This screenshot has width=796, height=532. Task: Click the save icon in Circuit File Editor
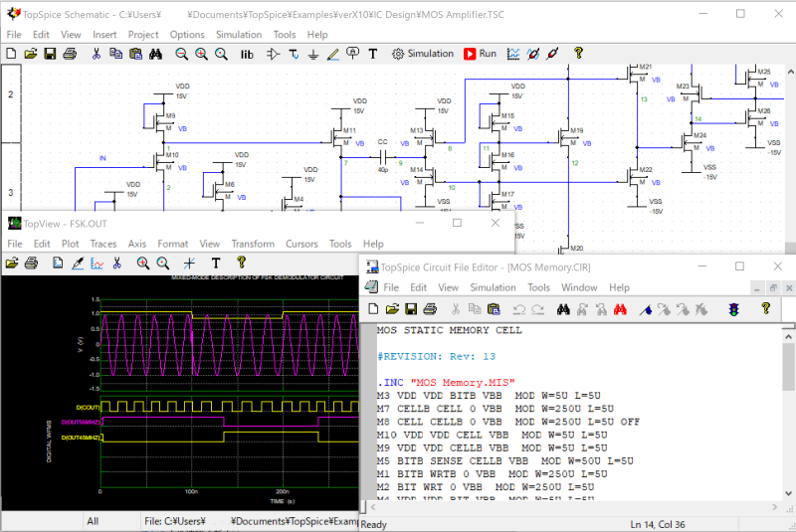[x=411, y=309]
